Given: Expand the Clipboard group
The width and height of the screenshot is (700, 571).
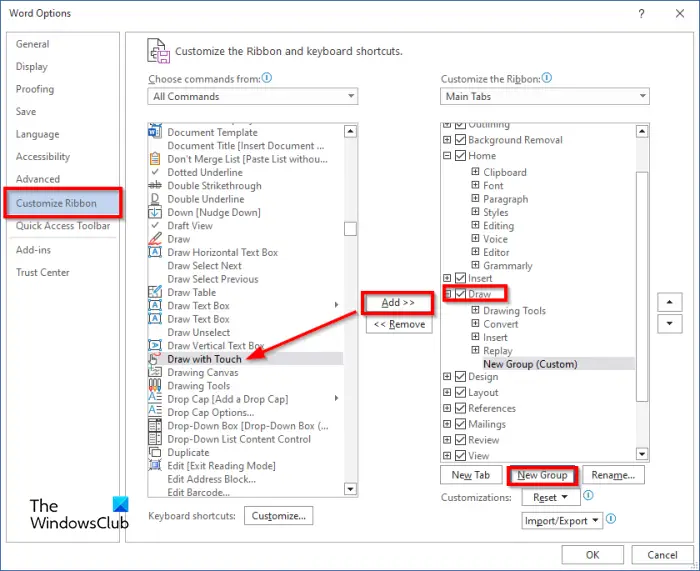Looking at the screenshot, I should 475,171.
